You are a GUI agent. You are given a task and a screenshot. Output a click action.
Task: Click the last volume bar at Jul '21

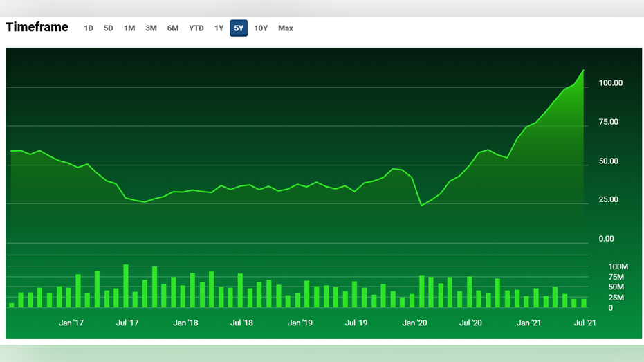tap(584, 303)
